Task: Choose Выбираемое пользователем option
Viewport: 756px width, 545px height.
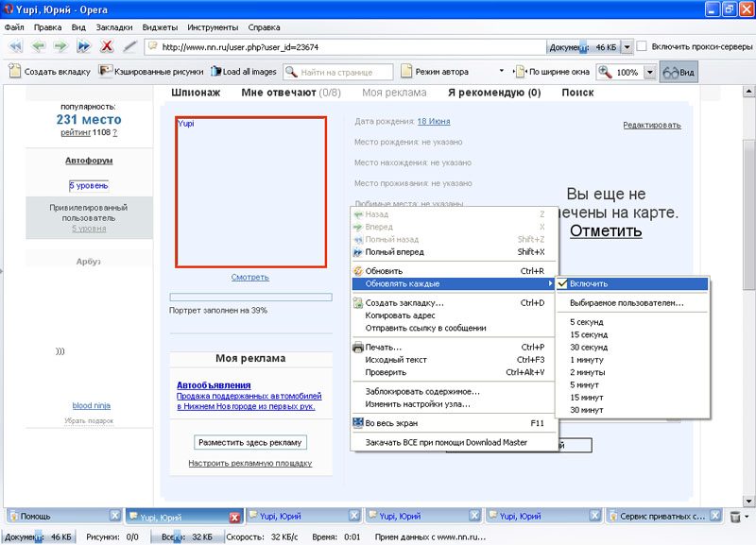Action: [632, 303]
